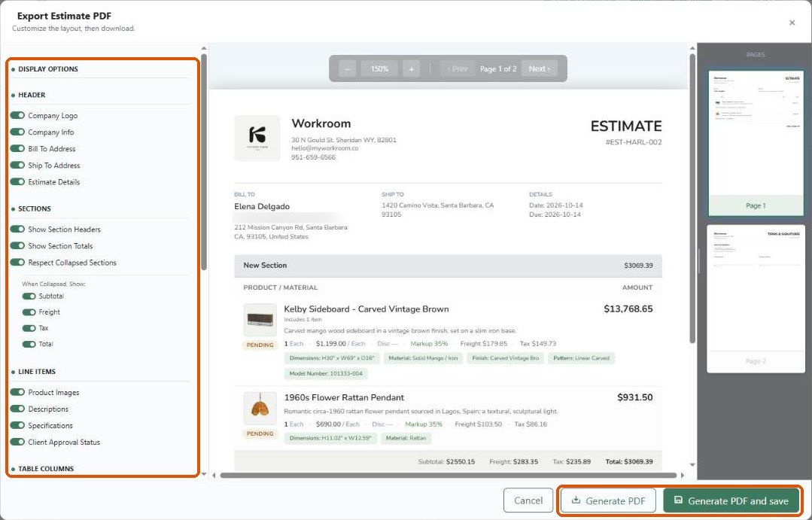Viewport: 812px width, 520px height.
Task: Collapse the SECTIONS options group
Action: click(x=34, y=208)
